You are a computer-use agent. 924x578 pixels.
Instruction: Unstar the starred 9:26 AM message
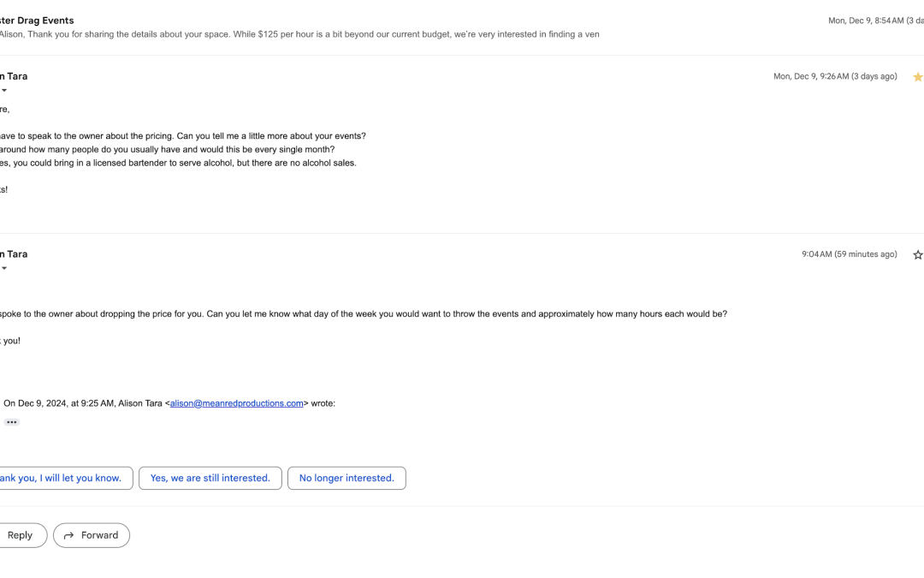click(917, 77)
